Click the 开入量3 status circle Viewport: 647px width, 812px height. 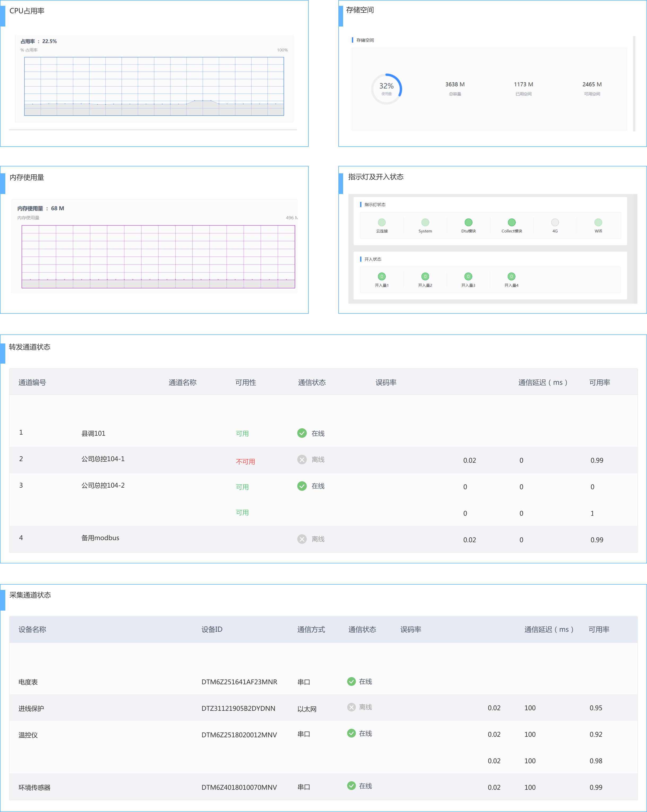coord(468,276)
